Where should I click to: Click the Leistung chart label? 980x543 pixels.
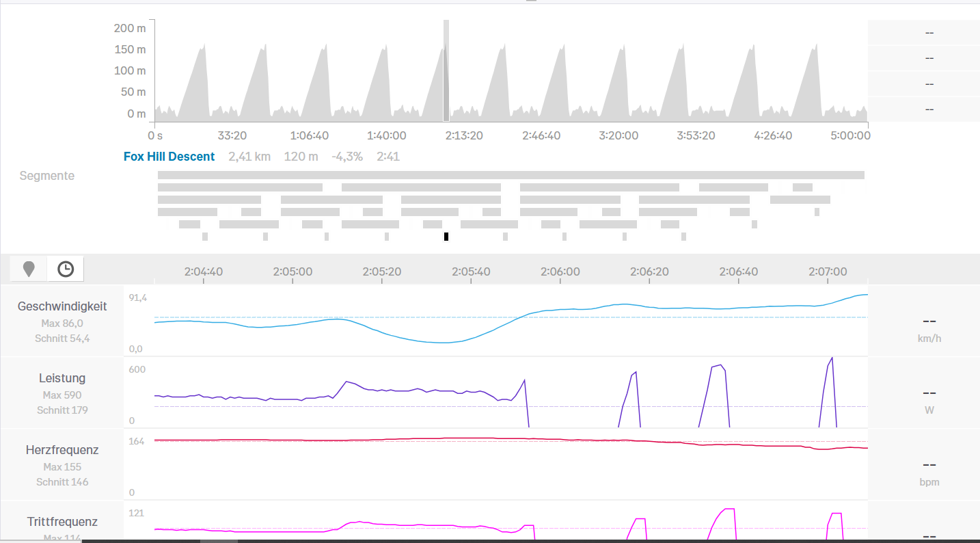pyautogui.click(x=62, y=378)
